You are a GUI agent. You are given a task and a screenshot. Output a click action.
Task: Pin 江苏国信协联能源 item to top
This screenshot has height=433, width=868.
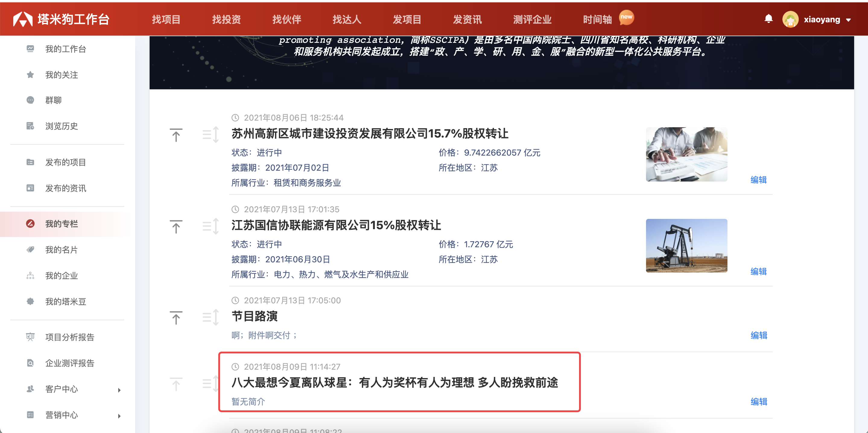coord(176,226)
